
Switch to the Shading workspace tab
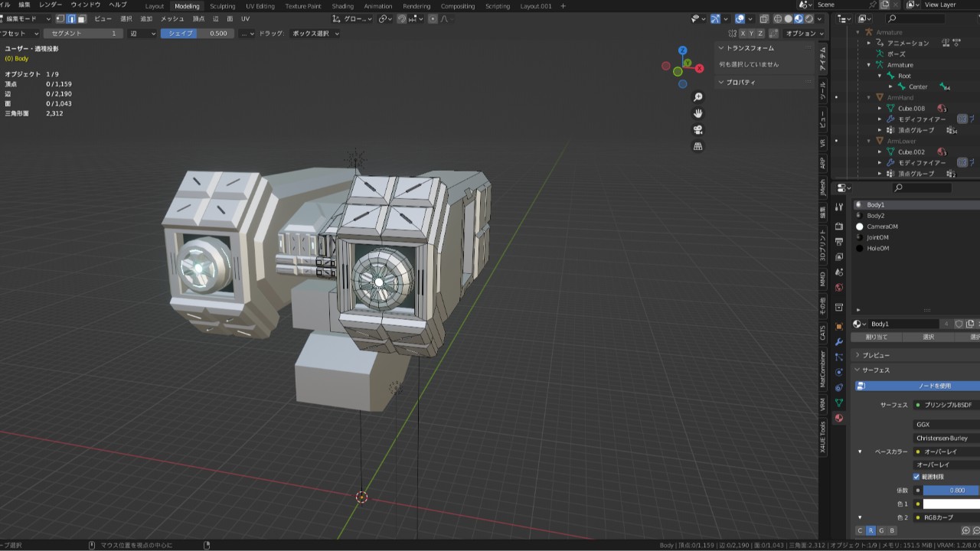coord(342,6)
